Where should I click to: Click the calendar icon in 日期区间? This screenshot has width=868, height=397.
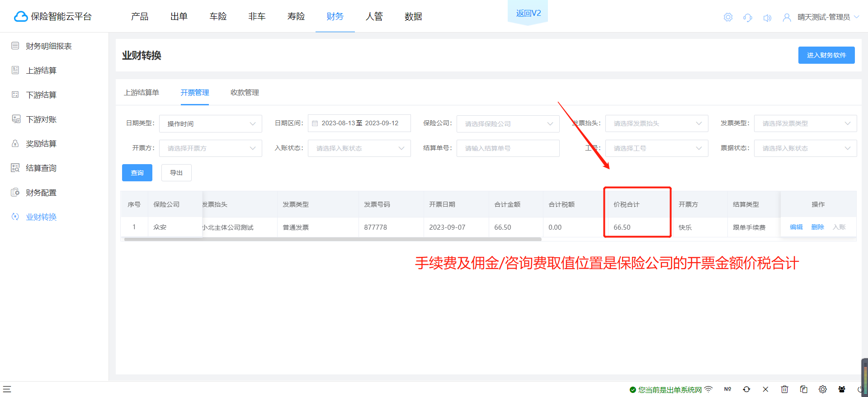point(315,123)
